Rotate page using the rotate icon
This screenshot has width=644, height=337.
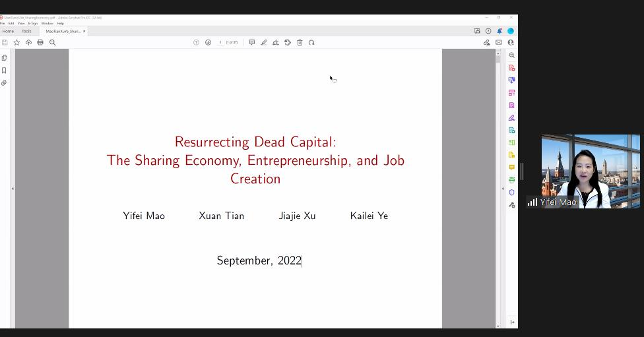point(311,42)
